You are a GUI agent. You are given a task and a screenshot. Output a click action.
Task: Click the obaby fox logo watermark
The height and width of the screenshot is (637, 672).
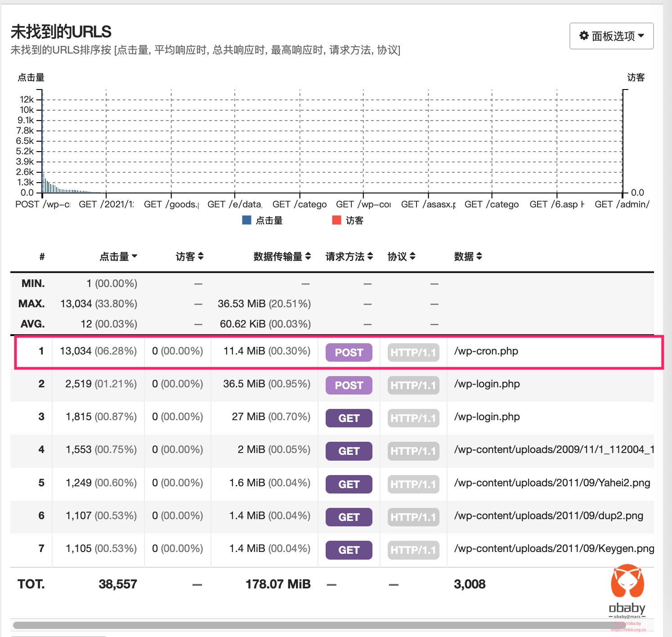[x=627, y=583]
